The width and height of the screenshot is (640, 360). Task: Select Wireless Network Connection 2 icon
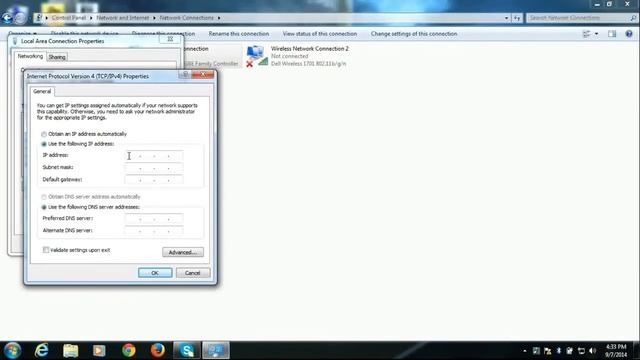pos(257,56)
